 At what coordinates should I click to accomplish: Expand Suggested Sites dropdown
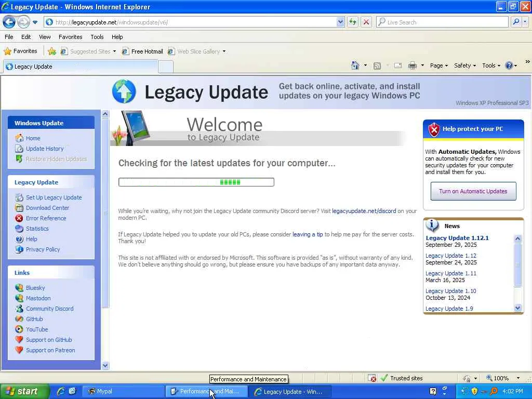[114, 51]
